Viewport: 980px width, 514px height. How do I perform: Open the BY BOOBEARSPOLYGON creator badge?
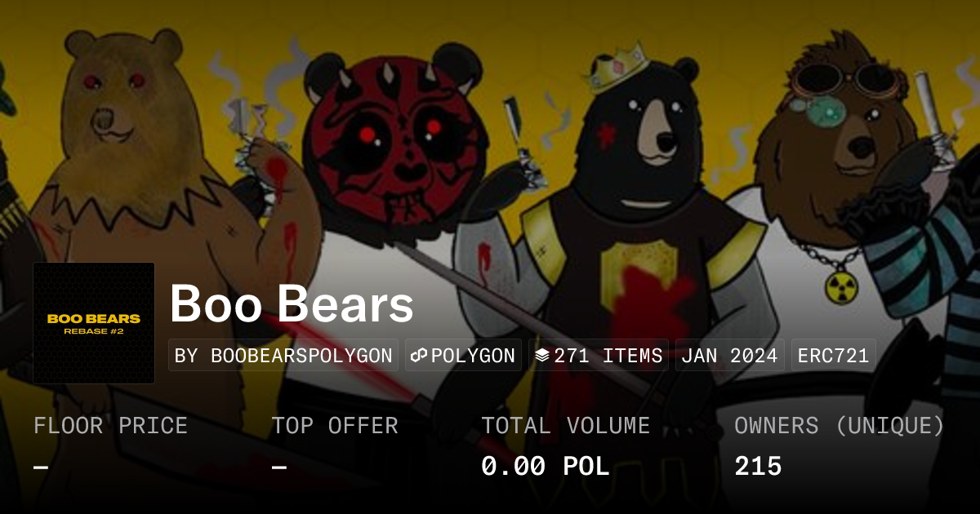tap(283, 356)
